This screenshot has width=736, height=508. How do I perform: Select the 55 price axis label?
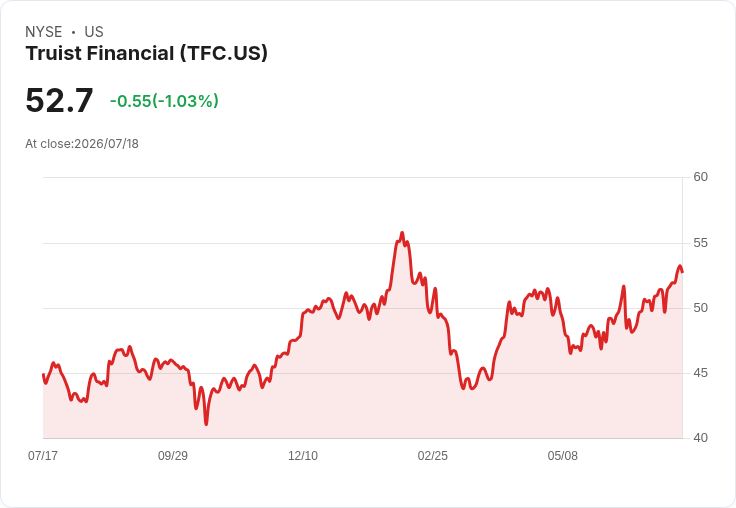click(x=700, y=243)
